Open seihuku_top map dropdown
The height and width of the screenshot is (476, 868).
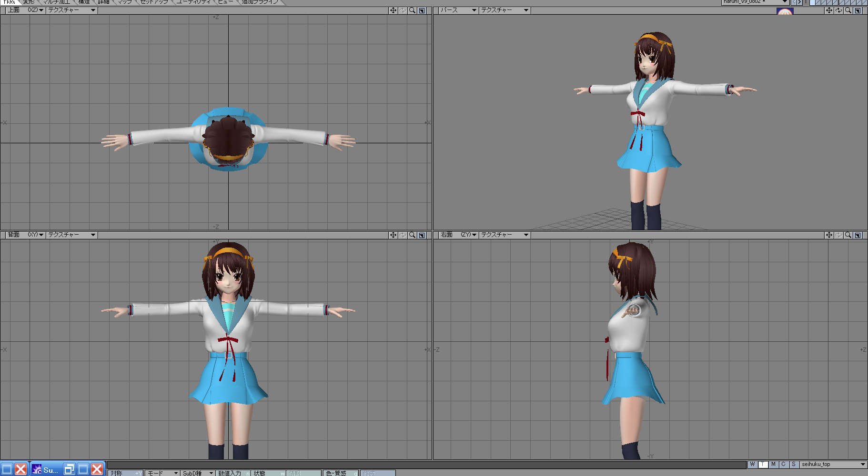coord(833,465)
